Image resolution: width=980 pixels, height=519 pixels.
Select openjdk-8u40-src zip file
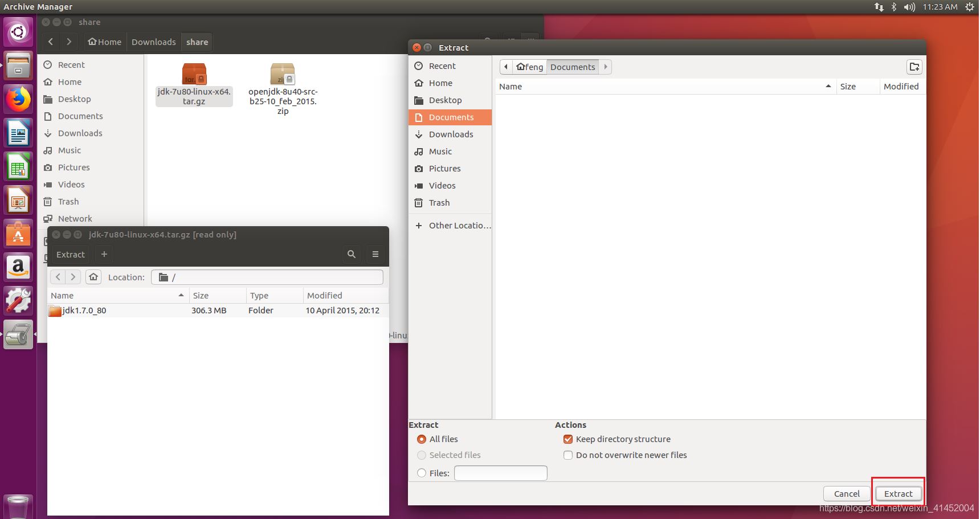click(x=283, y=89)
